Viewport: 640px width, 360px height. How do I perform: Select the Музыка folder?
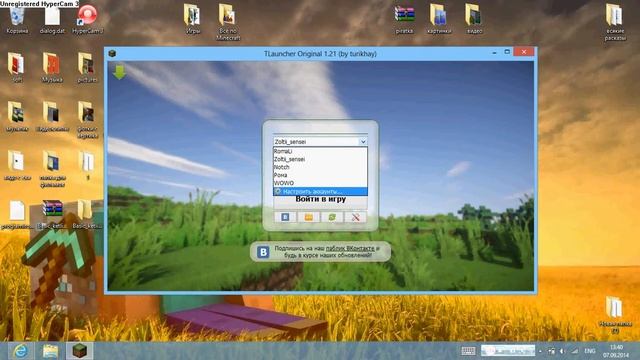(x=52, y=68)
